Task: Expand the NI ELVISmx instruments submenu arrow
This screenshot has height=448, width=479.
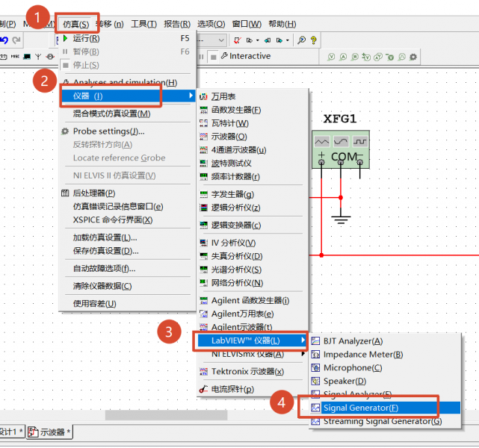Action: pyautogui.click(x=303, y=354)
